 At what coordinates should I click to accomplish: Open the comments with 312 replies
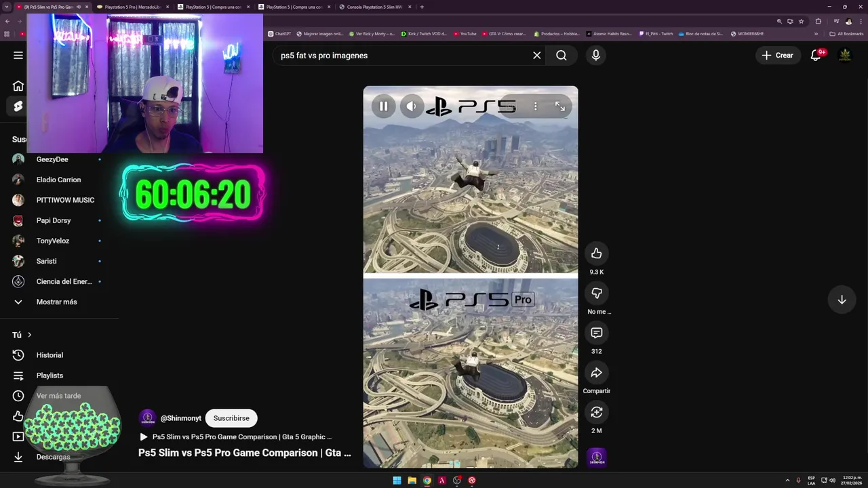click(x=596, y=333)
